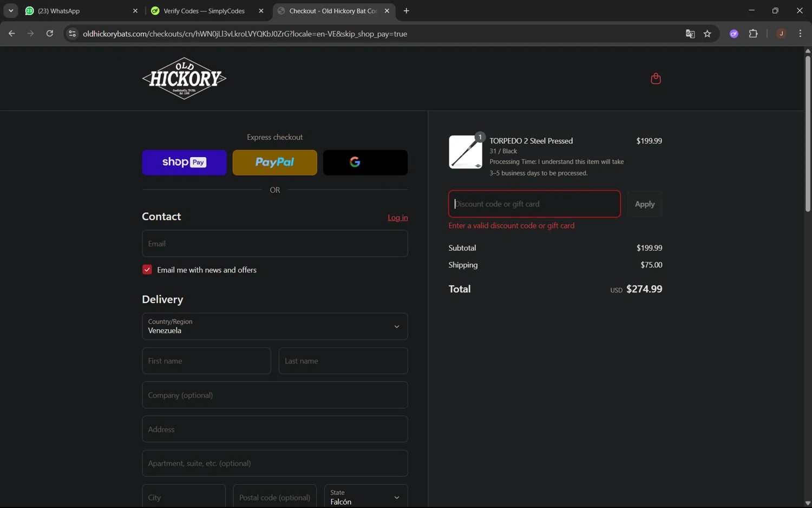812x508 pixels.
Task: Click the scrollbar down arrow
Action: (808, 503)
